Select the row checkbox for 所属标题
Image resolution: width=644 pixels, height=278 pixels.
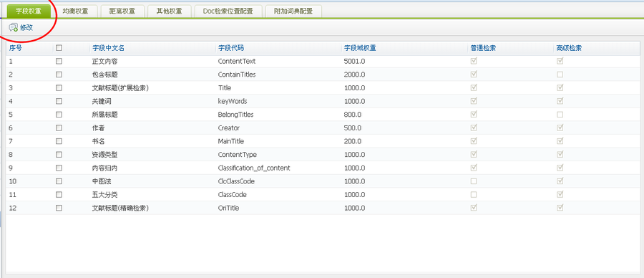(x=59, y=115)
